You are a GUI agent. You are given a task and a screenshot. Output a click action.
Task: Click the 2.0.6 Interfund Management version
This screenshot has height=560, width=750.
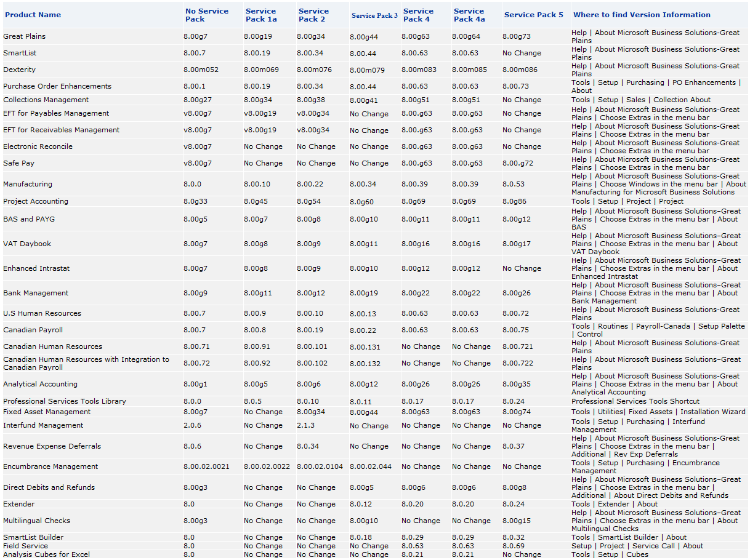click(x=192, y=426)
